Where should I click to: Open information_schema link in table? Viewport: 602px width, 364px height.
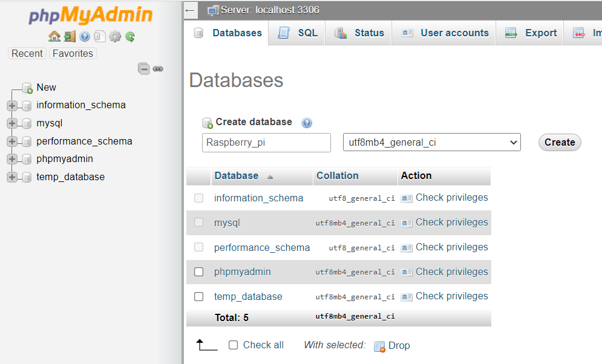point(259,198)
